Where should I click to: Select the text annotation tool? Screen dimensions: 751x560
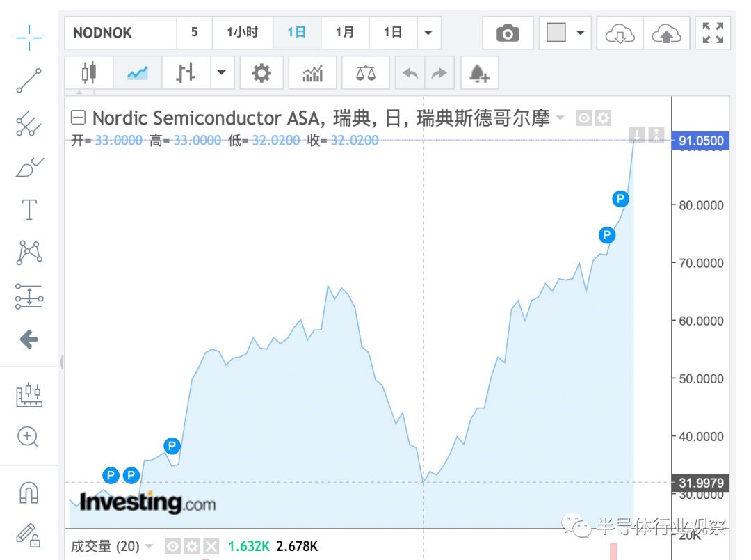click(x=29, y=209)
